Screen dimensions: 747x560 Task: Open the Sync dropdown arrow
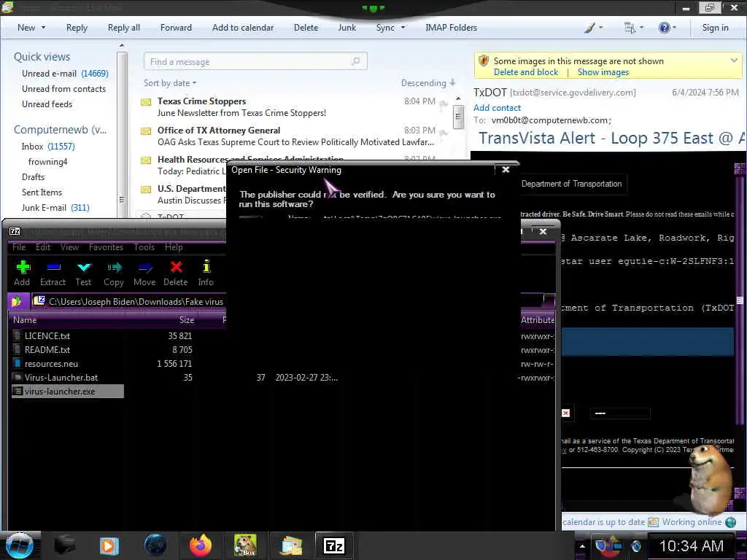[x=403, y=28]
